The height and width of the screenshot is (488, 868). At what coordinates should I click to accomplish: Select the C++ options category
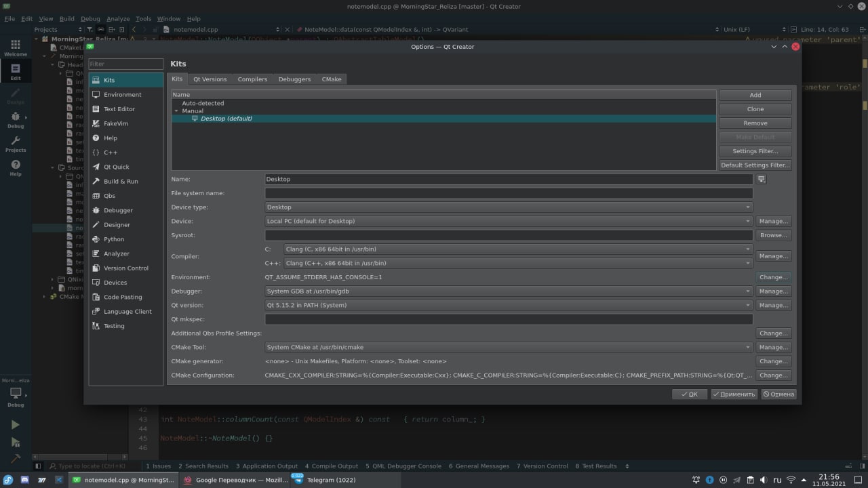[126, 152]
